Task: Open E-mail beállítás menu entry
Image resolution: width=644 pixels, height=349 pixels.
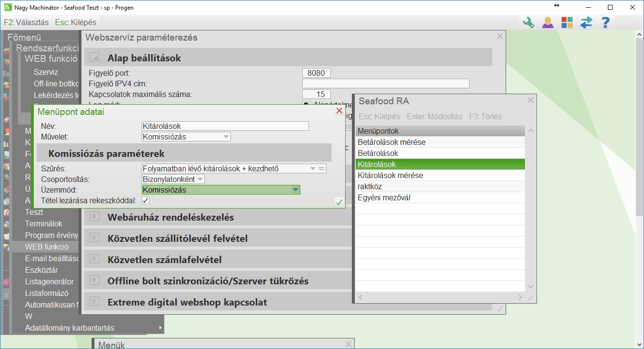Action: (x=52, y=258)
